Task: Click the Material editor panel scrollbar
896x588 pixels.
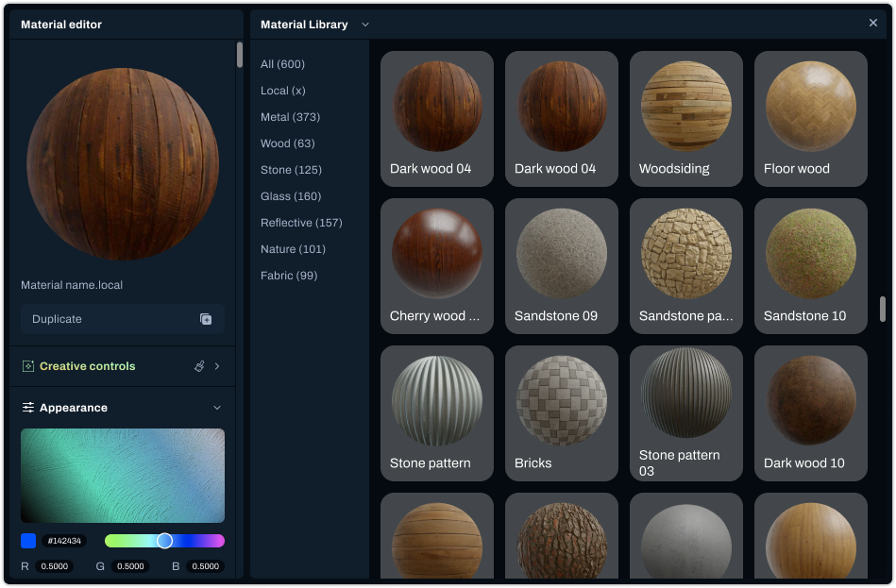Action: tap(240, 55)
